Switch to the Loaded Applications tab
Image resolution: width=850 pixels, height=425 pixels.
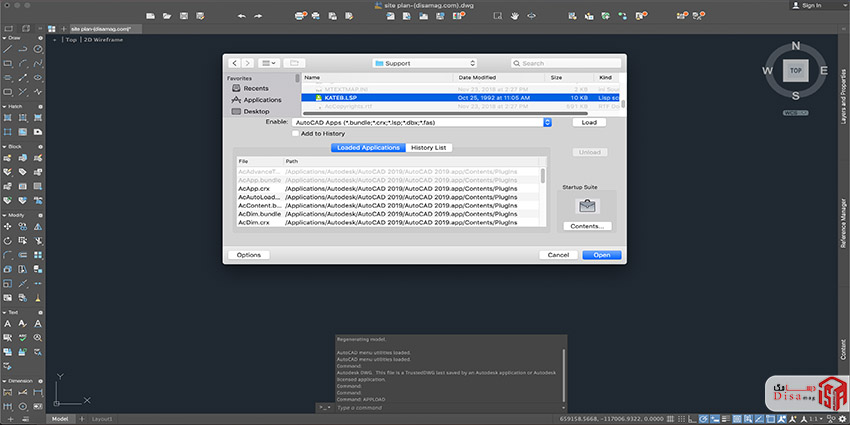coord(368,148)
